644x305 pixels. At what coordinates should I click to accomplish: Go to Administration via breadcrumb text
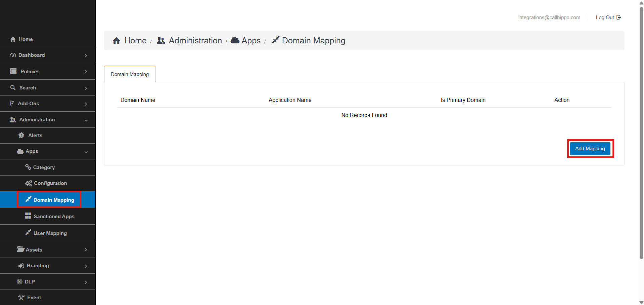pos(195,41)
